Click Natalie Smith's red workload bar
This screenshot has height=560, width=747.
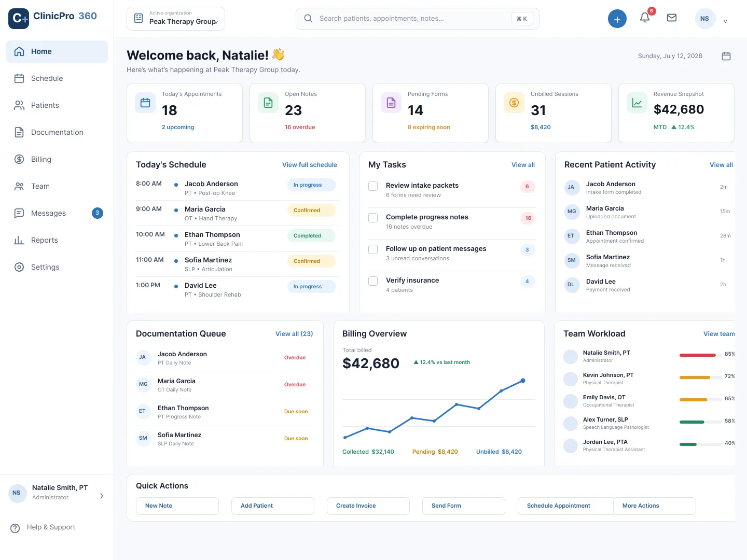[x=698, y=355]
